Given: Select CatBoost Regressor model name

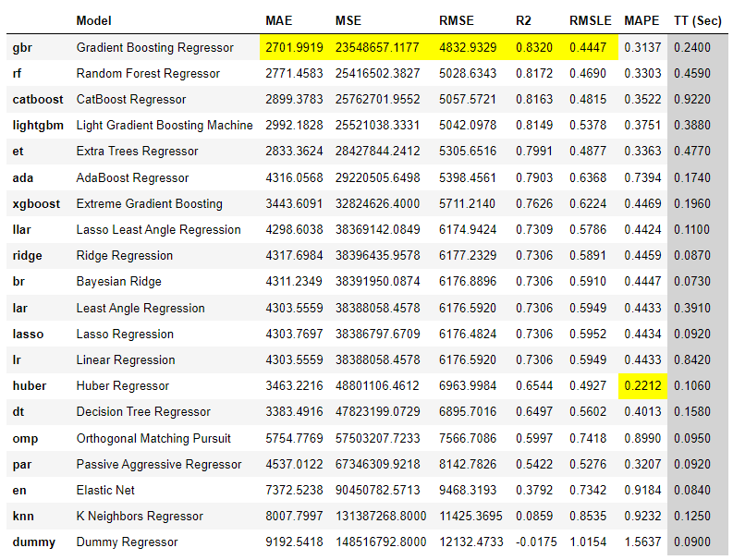Looking at the screenshot, I should 131,100.
